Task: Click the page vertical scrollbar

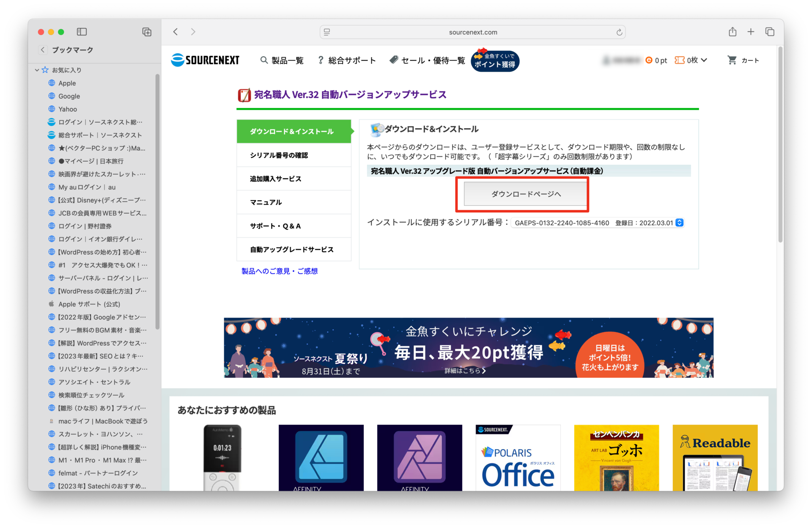Action: 780,144
